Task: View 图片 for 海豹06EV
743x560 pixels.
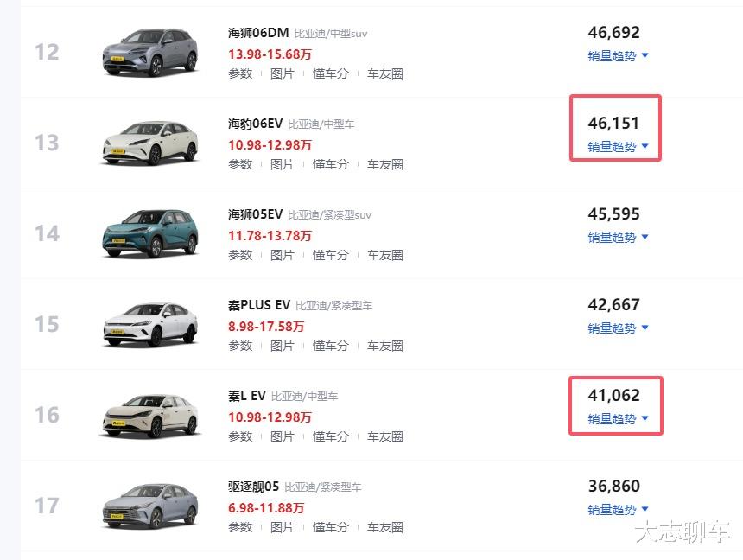Action: [283, 165]
